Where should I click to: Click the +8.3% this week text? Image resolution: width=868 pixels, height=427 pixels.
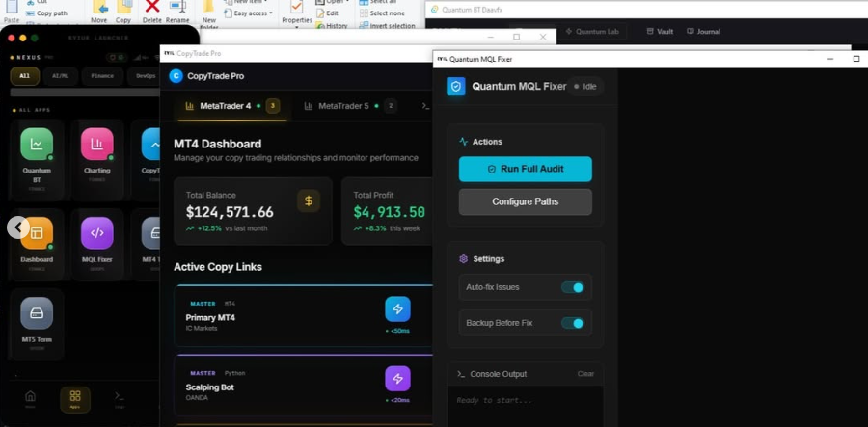(x=387, y=228)
